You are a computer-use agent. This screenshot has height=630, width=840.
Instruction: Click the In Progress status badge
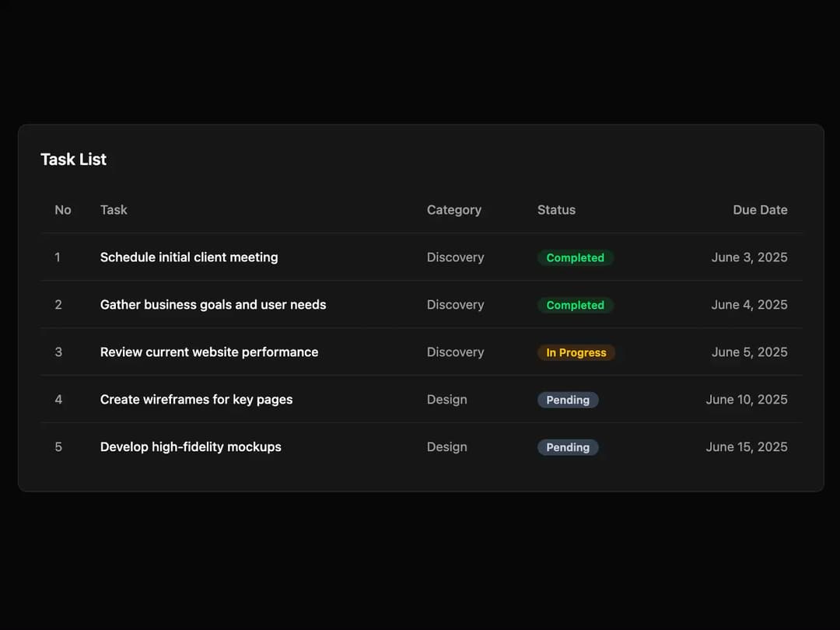(x=576, y=352)
